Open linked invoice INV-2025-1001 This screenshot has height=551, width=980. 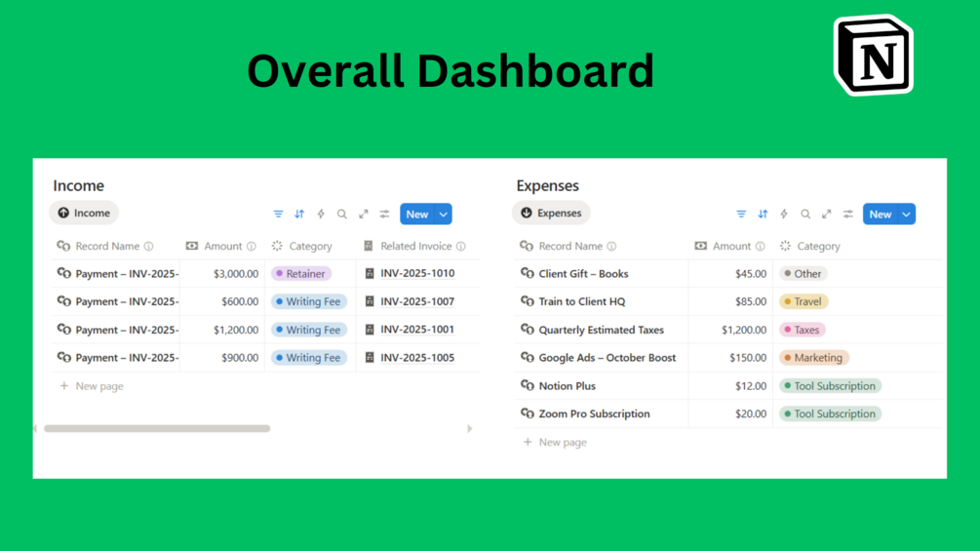click(x=417, y=330)
